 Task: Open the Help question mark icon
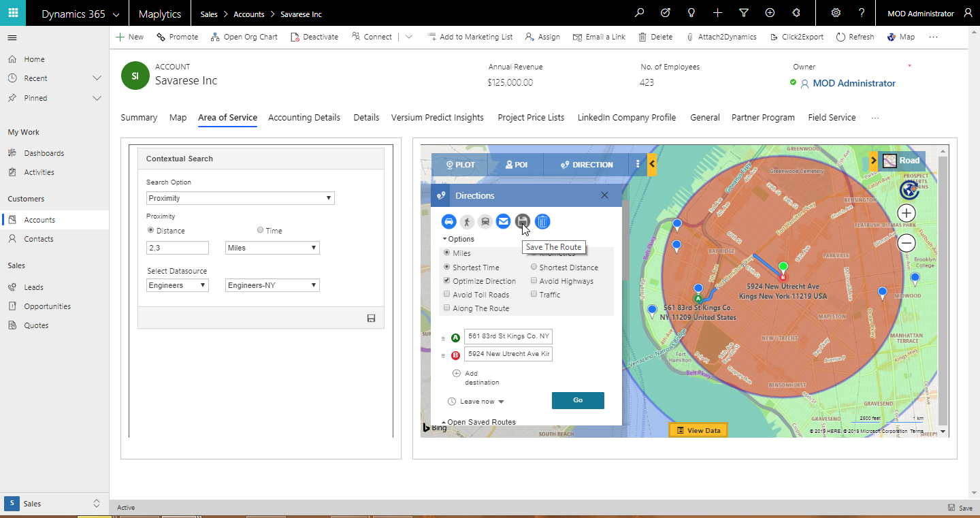862,14
